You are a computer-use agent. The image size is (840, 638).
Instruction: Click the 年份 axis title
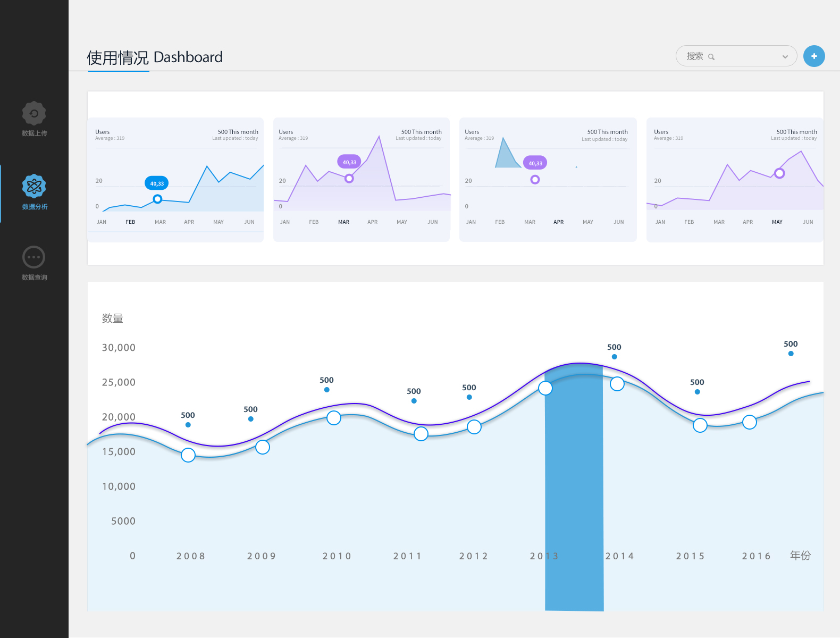[x=800, y=556]
